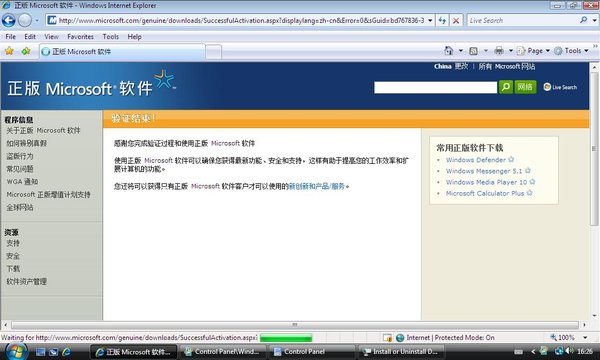Open 盗版行为 sidebar link

[20, 156]
